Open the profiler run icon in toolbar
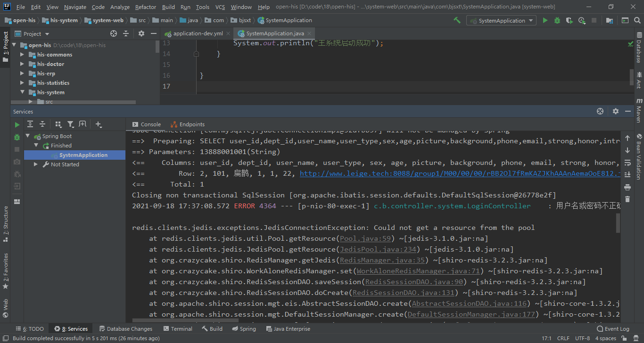 [x=582, y=20]
